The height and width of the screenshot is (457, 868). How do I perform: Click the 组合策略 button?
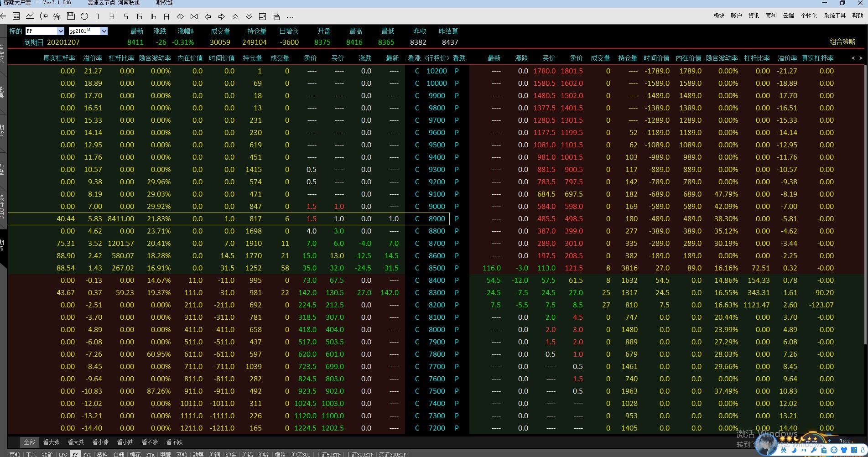point(842,42)
